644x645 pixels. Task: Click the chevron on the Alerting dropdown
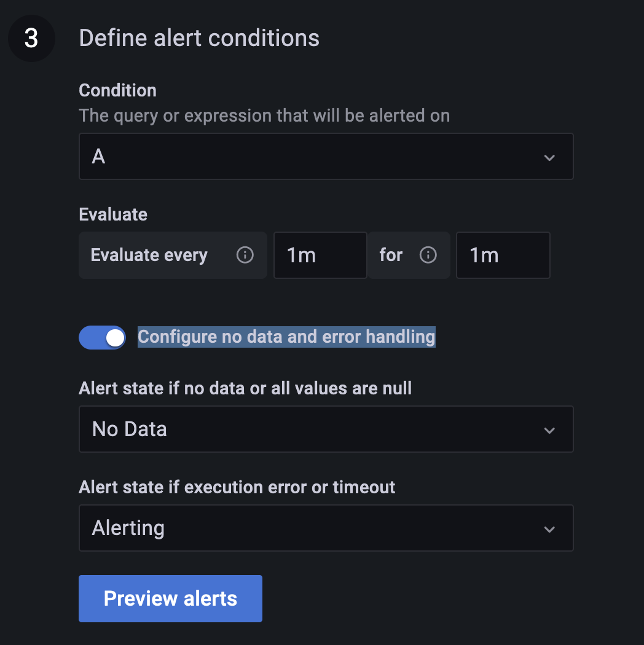click(x=549, y=528)
